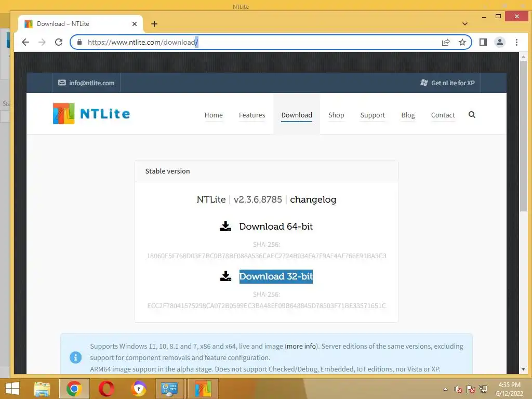
Task: Expand the tab search chevron
Action: (x=465, y=24)
